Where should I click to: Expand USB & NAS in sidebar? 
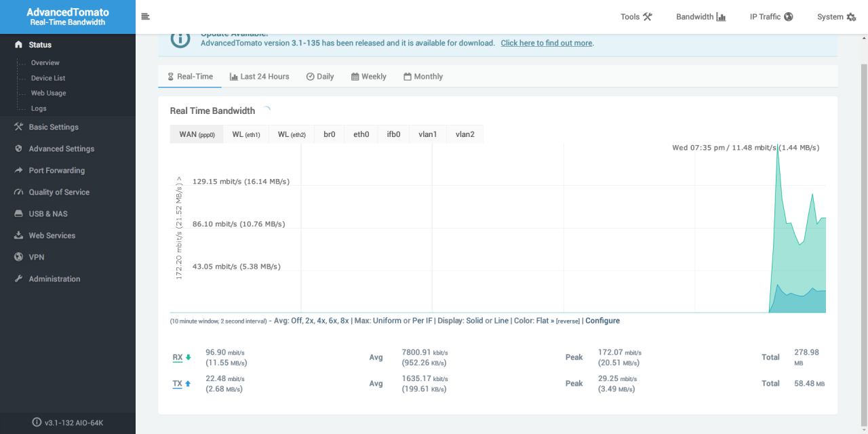pos(68,214)
